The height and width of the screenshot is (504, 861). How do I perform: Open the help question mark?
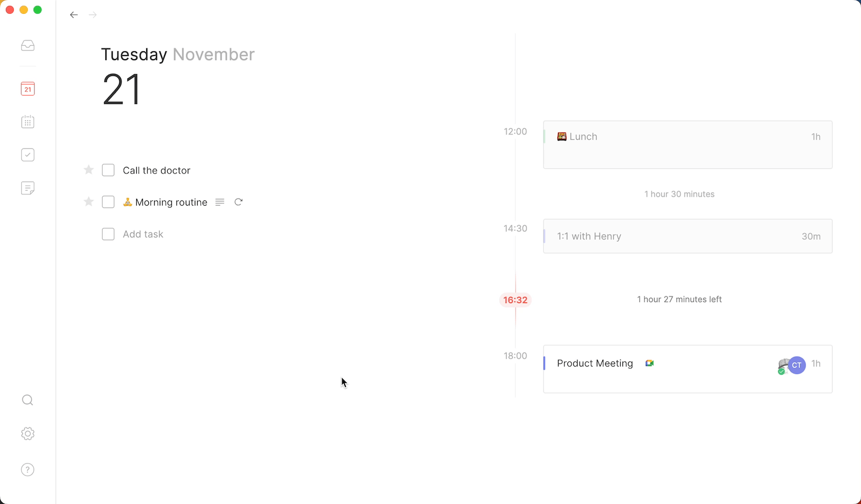click(28, 469)
